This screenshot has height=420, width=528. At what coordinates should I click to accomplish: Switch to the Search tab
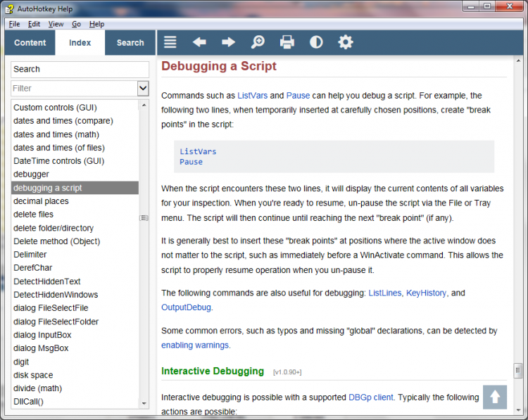click(130, 43)
